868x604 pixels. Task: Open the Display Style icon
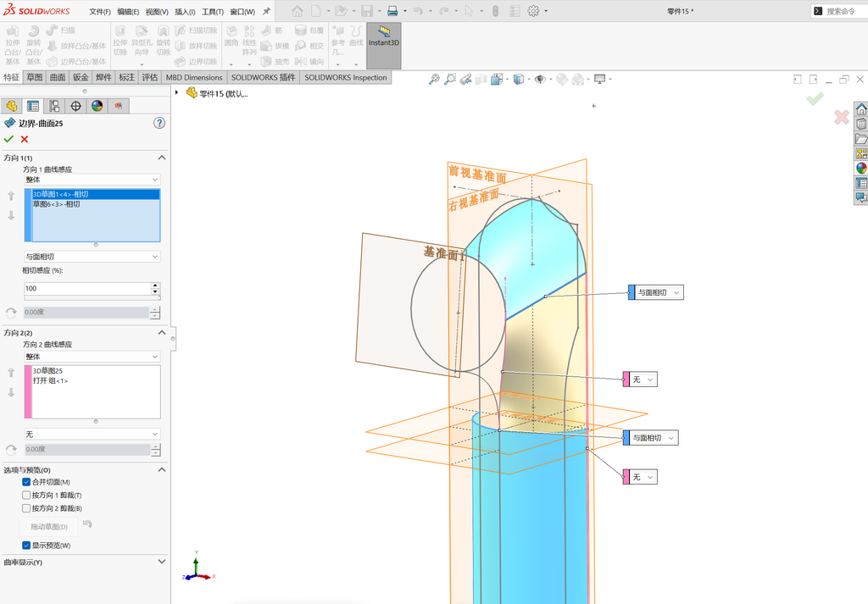pyautogui.click(x=519, y=79)
